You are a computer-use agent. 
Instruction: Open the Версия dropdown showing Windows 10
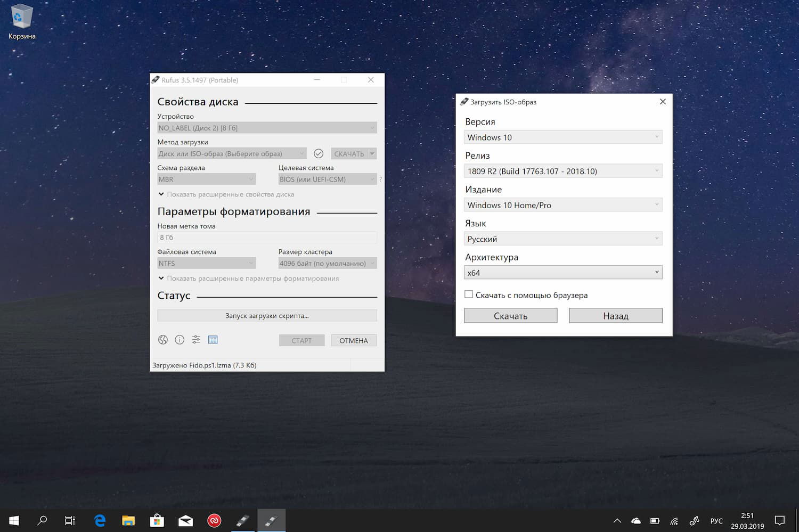pyautogui.click(x=562, y=137)
